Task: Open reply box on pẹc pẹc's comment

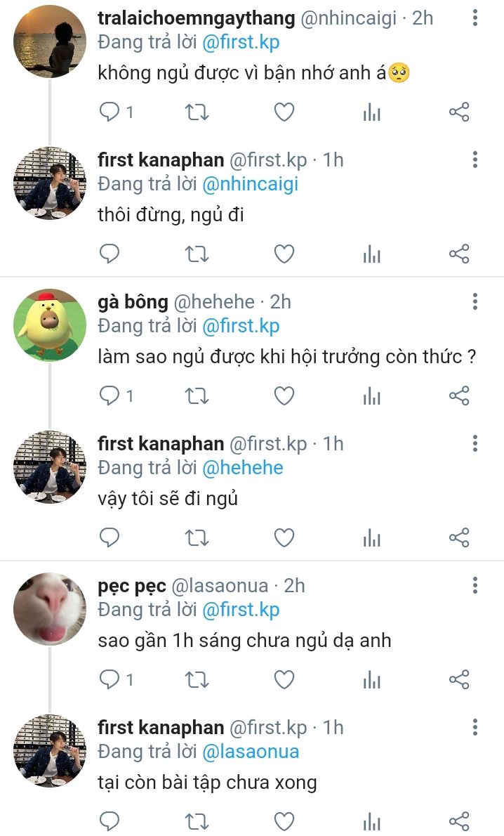Action: click(x=110, y=679)
